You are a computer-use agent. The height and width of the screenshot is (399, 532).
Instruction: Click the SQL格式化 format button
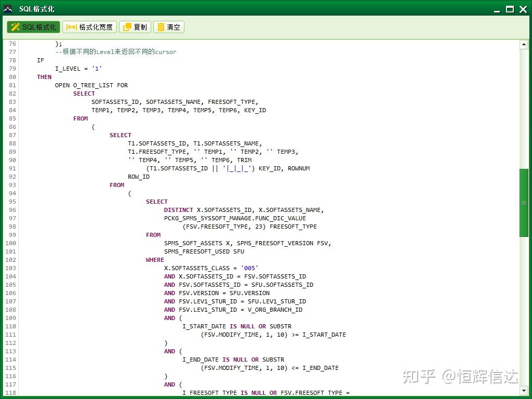pos(34,27)
